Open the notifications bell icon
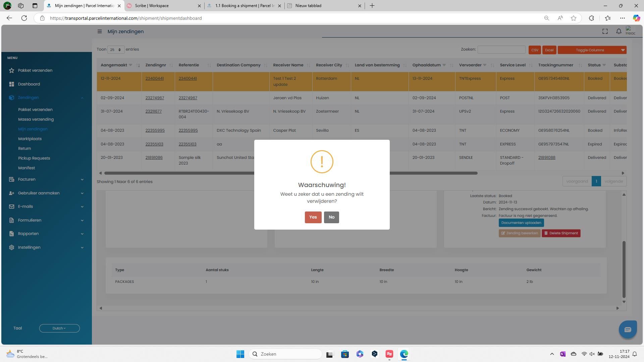644x362 pixels. click(619, 32)
